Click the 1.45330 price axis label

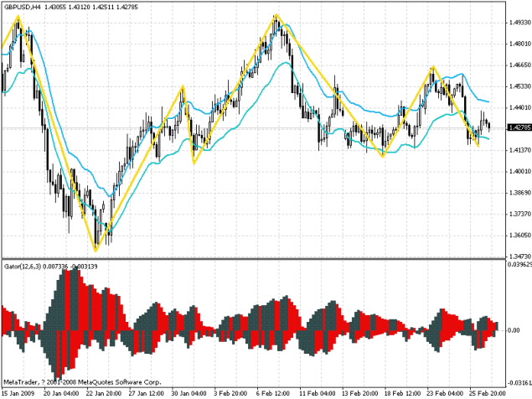[519, 86]
